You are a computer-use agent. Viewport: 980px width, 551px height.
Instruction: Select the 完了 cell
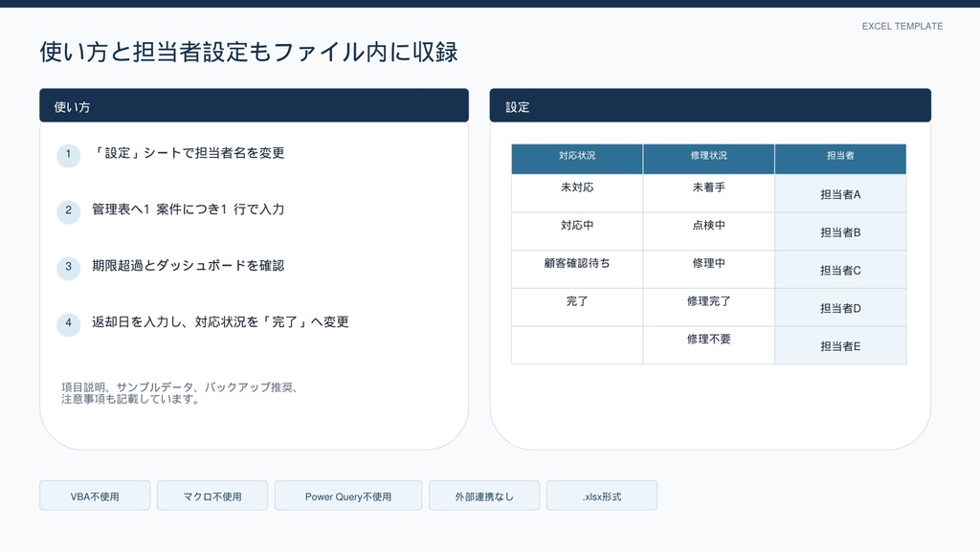tap(577, 307)
